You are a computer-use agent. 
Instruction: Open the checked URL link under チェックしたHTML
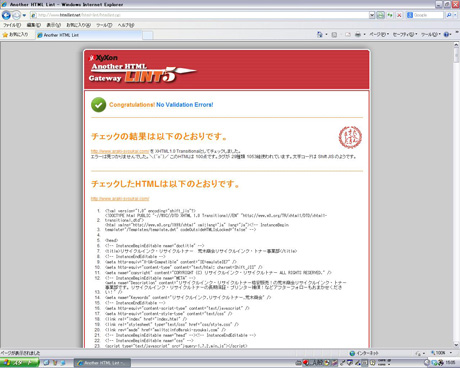[120, 199]
